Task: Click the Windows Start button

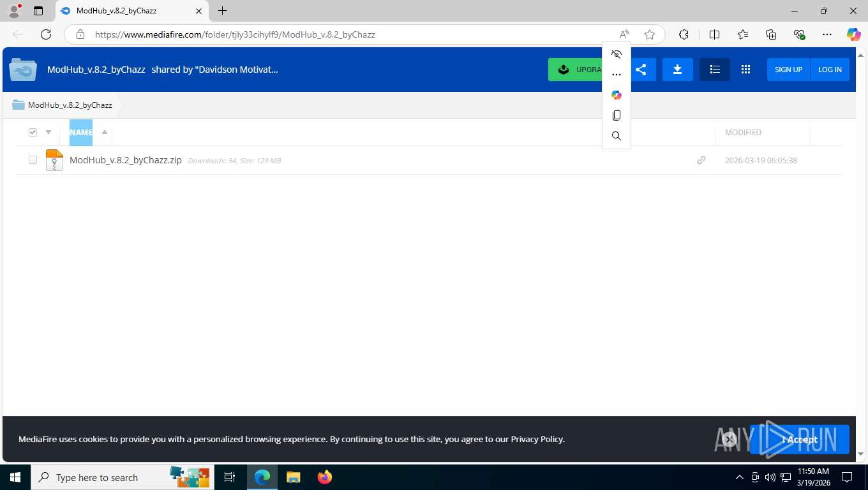Action: 15,477
